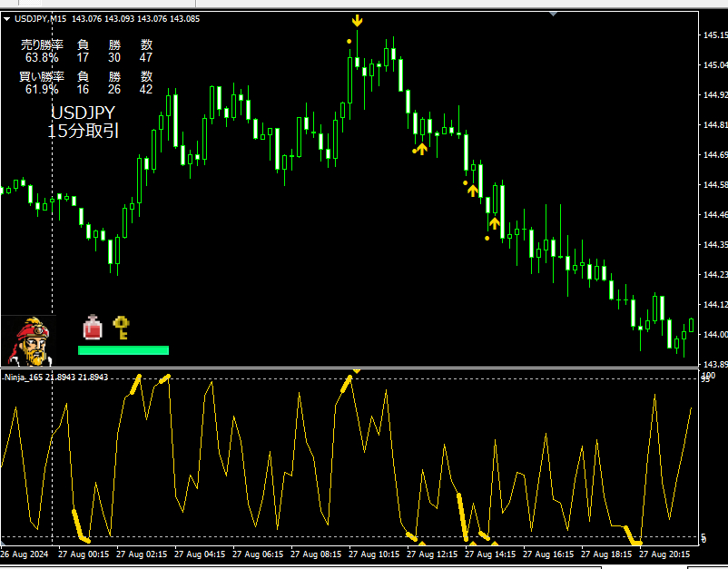Click the 27 Aug 04:15 time label
Viewport: 728px width, 569px height.
click(200, 554)
